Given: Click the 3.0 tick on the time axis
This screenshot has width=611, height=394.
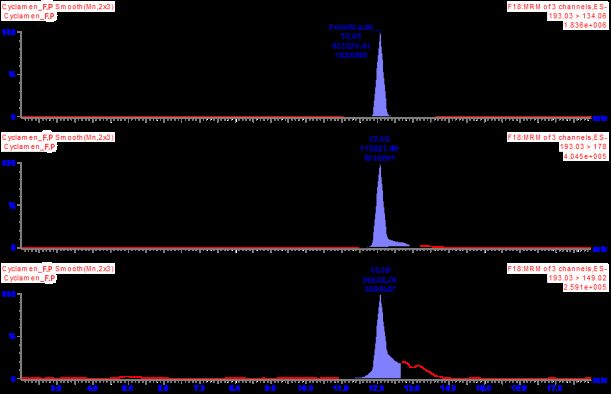Looking at the screenshot, I should click(x=56, y=389).
